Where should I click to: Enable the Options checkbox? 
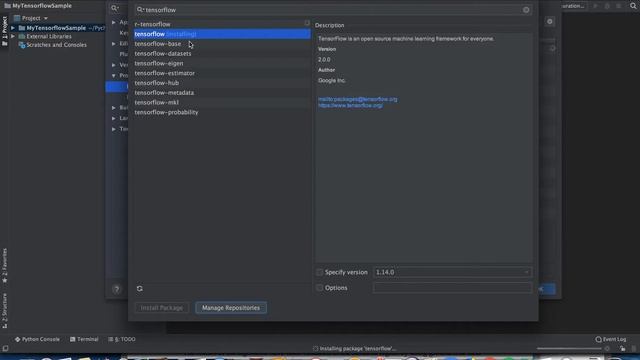click(x=320, y=288)
